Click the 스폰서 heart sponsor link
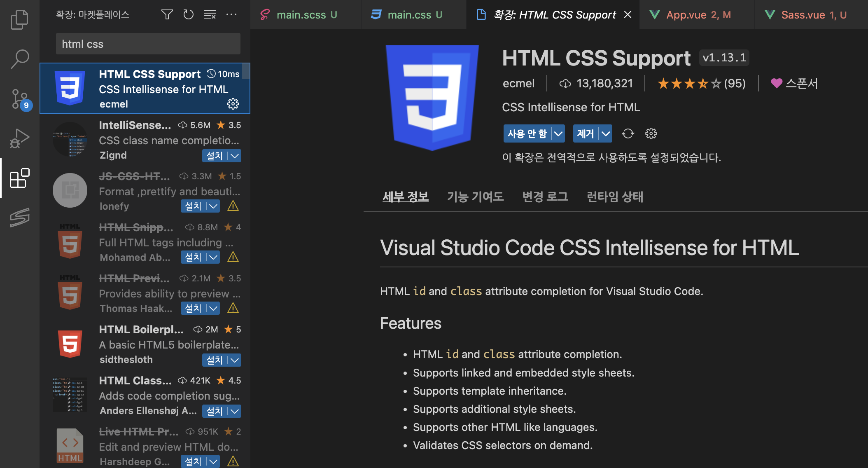The width and height of the screenshot is (868, 468). 794,84
